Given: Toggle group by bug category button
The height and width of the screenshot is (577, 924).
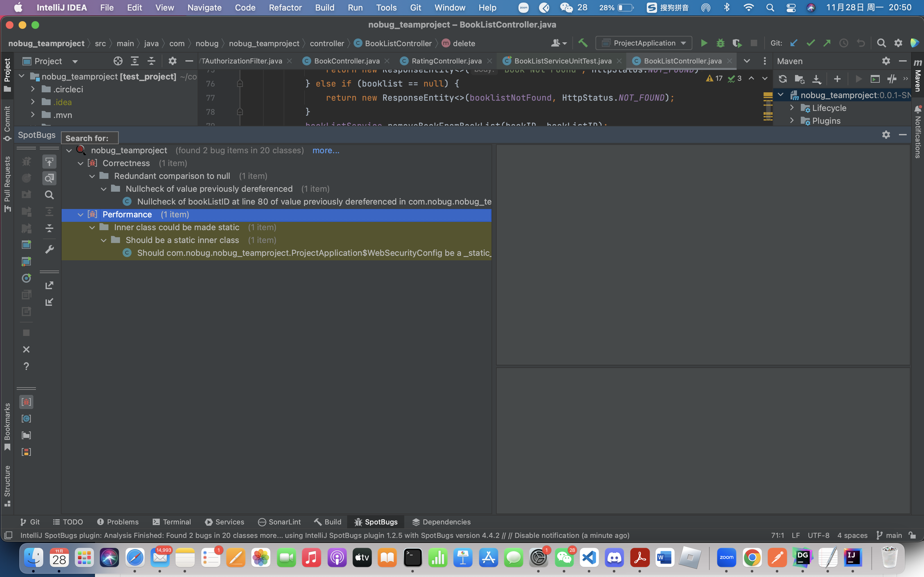Looking at the screenshot, I should point(26,402).
